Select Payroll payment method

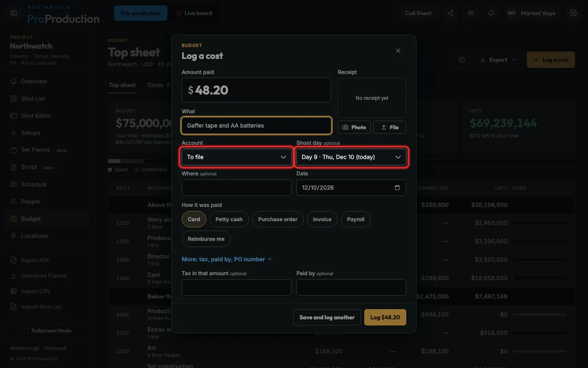tap(356, 219)
